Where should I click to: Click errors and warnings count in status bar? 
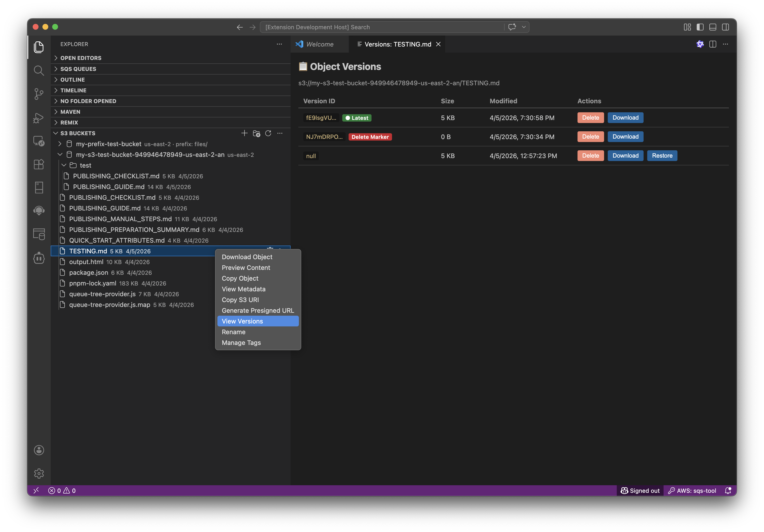tap(62, 490)
